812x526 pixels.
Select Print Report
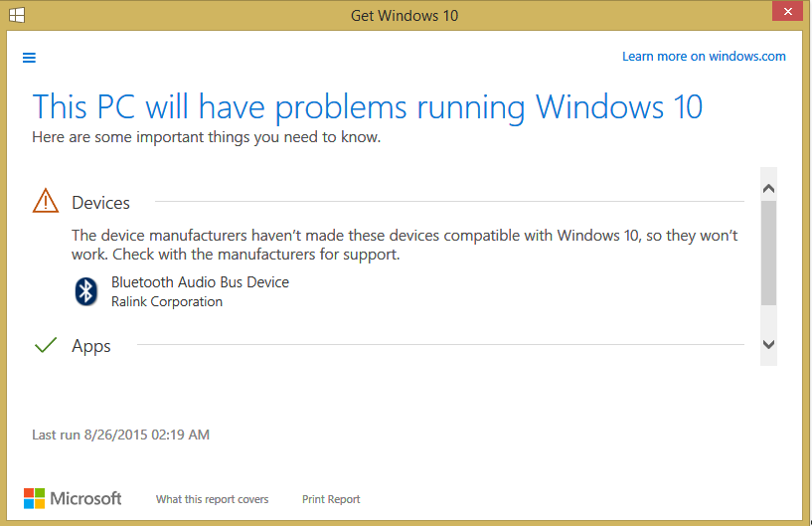(x=331, y=499)
